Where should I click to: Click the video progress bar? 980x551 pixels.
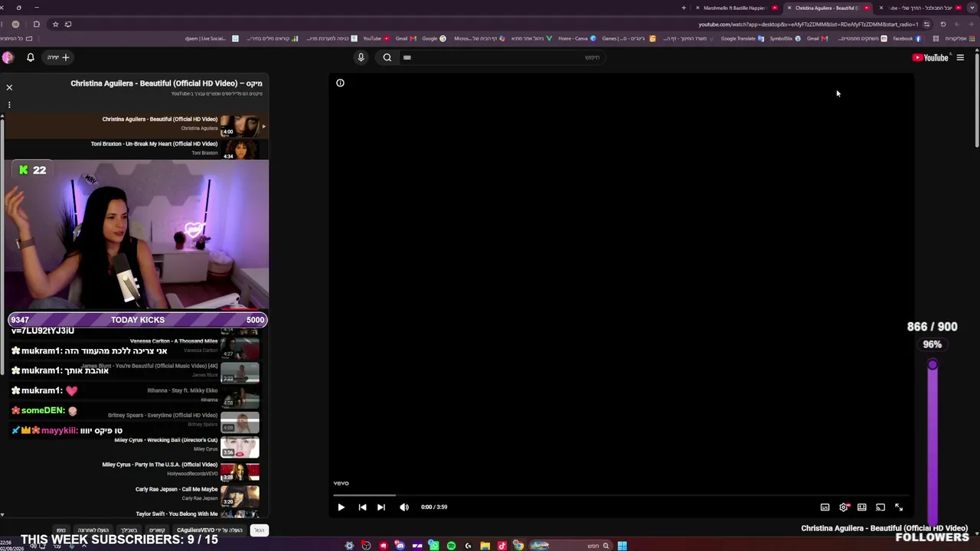coord(620,495)
